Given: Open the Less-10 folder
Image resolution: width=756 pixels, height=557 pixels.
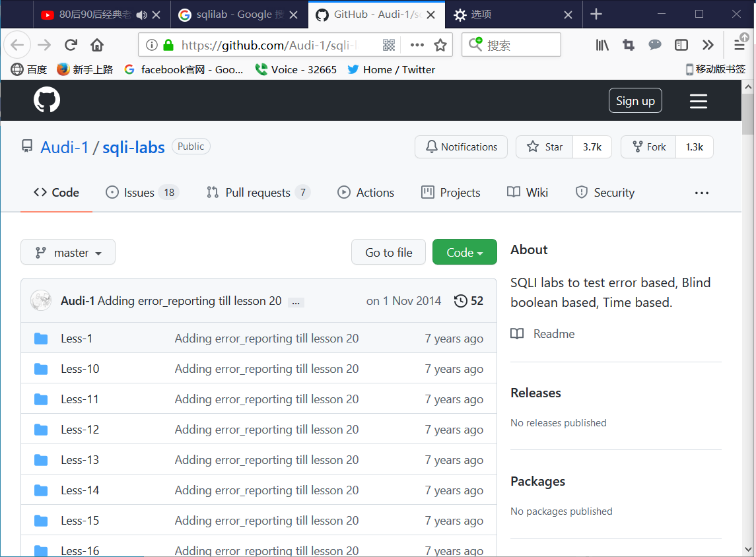Looking at the screenshot, I should pyautogui.click(x=79, y=369).
